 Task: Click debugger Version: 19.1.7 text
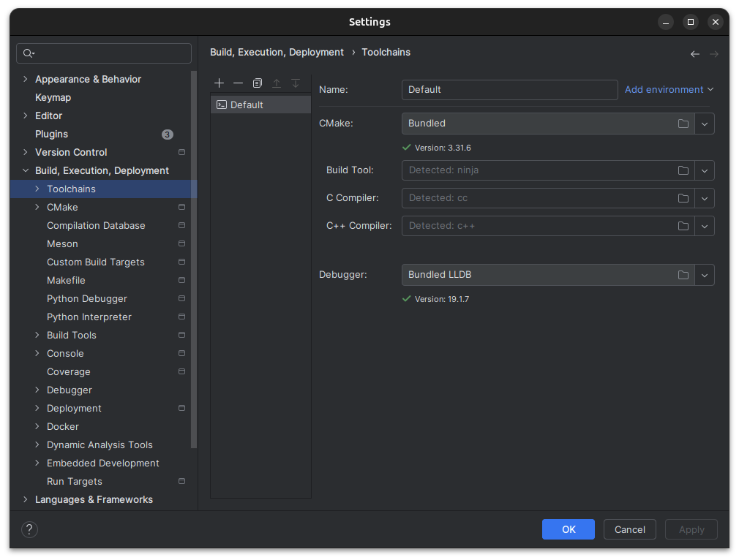pos(442,299)
